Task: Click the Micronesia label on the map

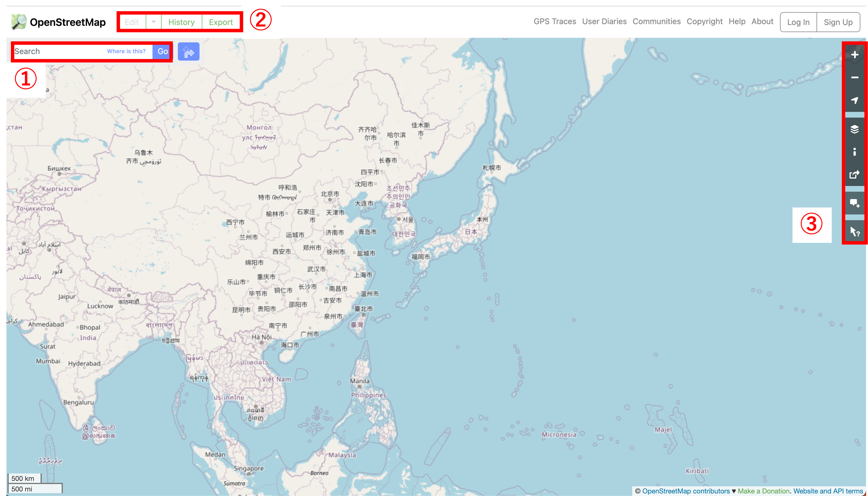Action: pyautogui.click(x=559, y=435)
